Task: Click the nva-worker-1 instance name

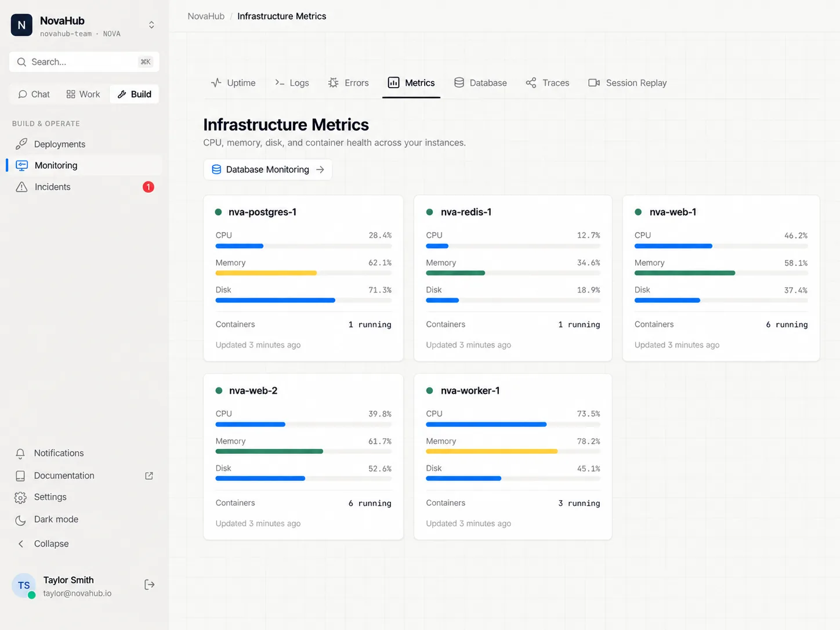Action: click(470, 391)
